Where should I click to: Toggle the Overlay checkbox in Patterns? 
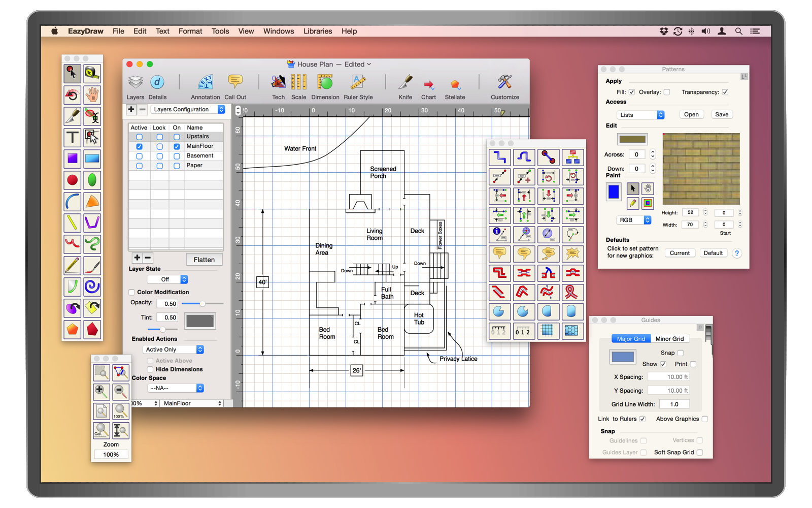point(667,92)
